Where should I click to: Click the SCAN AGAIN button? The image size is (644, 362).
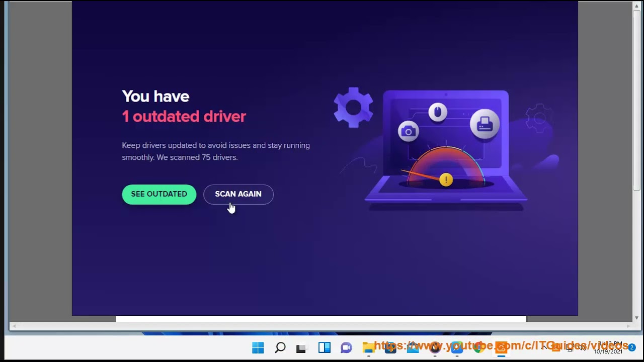[x=238, y=194]
